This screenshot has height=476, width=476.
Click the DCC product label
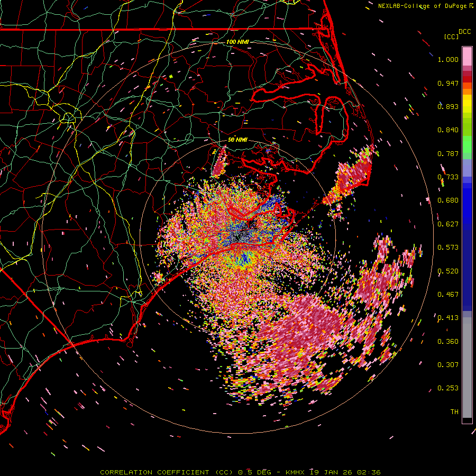[x=464, y=32]
